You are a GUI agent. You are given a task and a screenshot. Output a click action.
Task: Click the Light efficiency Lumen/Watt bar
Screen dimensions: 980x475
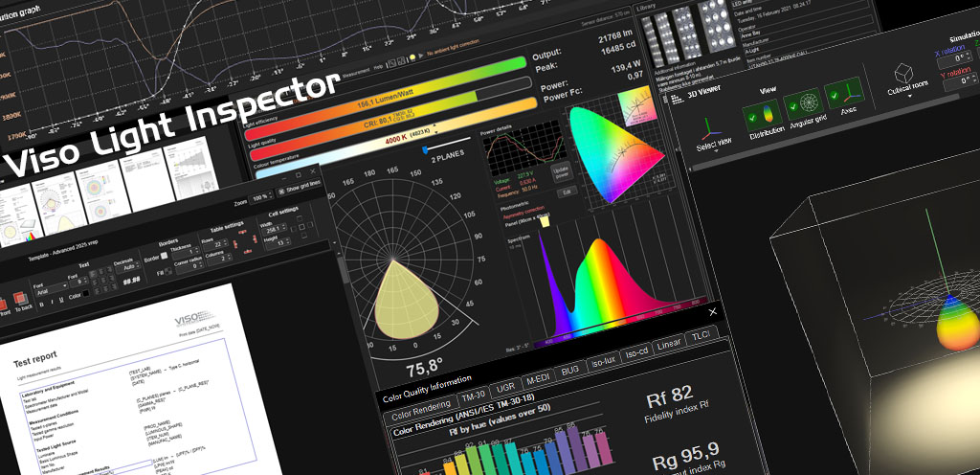tap(387, 97)
